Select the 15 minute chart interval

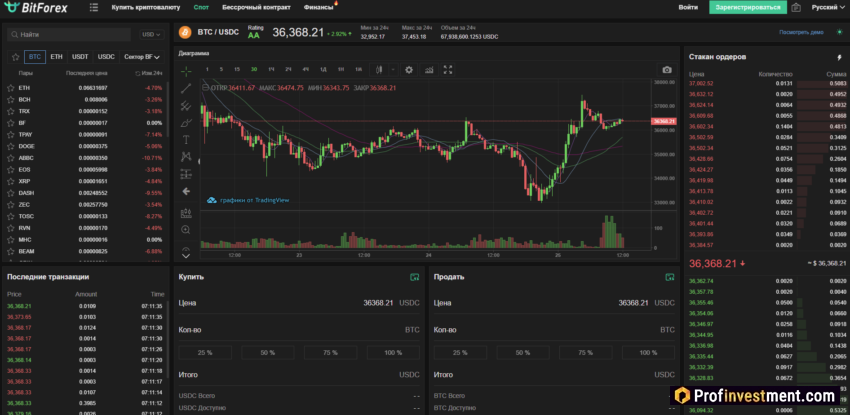tap(237, 69)
